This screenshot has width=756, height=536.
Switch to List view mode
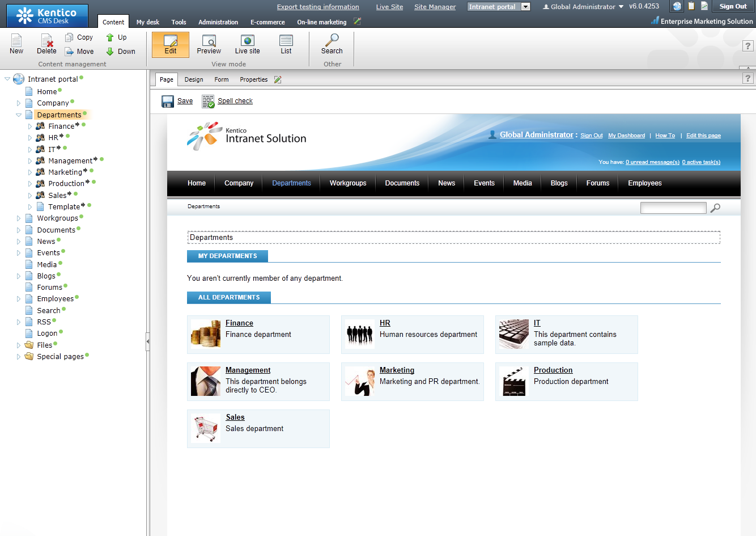click(x=286, y=41)
